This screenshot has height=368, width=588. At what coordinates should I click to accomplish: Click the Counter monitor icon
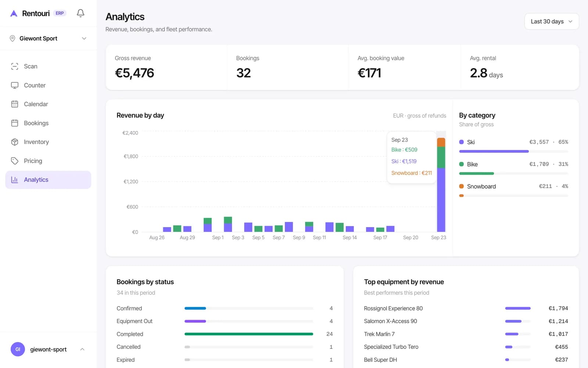pos(15,85)
